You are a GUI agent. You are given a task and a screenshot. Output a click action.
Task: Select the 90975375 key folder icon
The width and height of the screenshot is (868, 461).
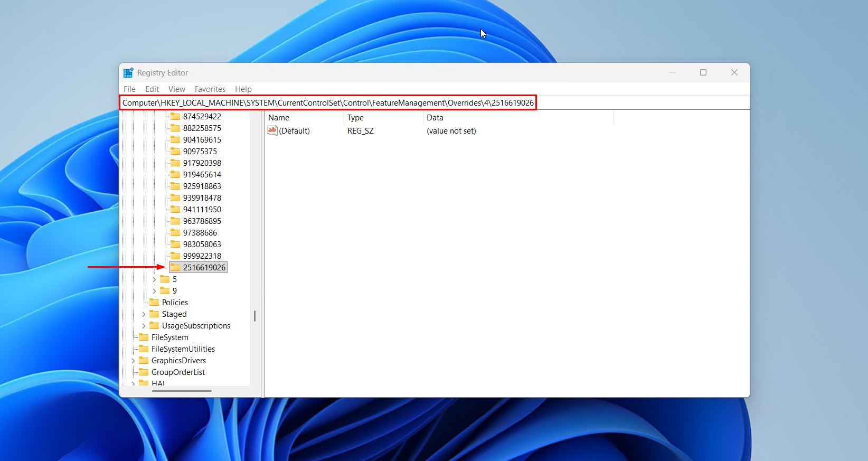pyautogui.click(x=175, y=151)
